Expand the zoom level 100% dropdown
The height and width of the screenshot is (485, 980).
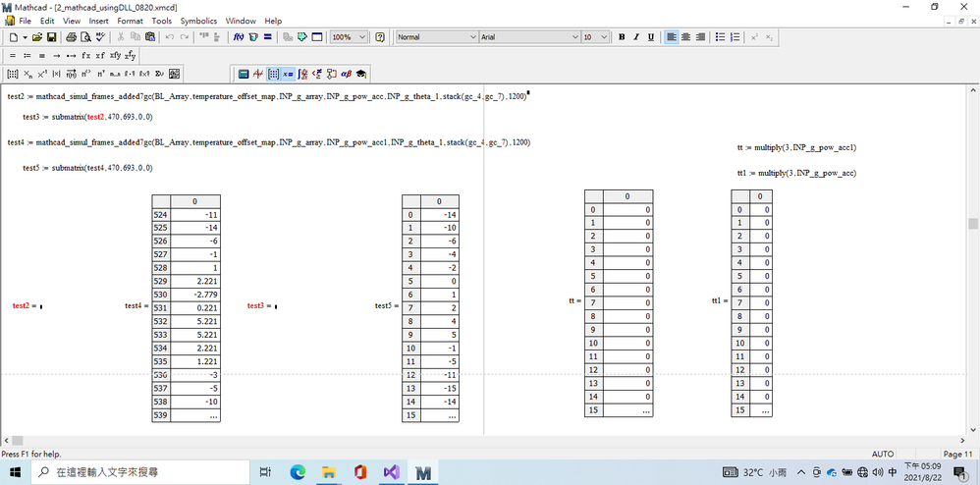click(363, 37)
